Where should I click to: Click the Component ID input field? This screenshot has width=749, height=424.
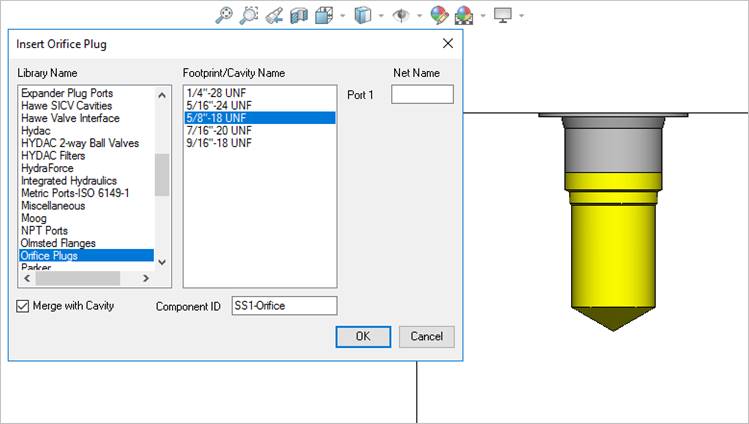[x=284, y=306]
